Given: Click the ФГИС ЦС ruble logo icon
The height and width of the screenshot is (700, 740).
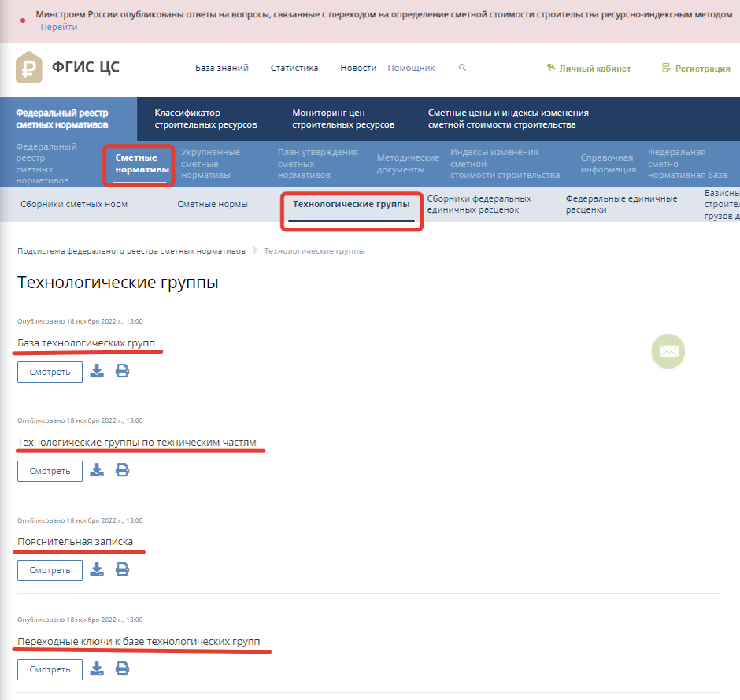Looking at the screenshot, I should pos(29,67).
